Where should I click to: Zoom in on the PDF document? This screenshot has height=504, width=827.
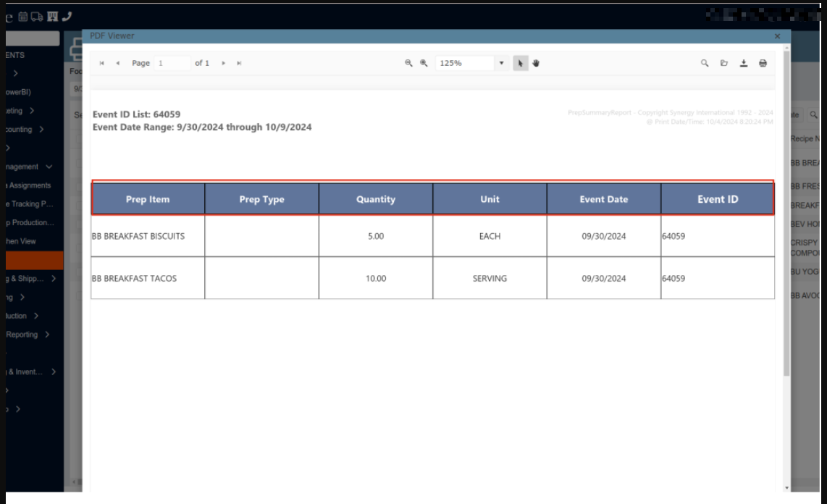[x=424, y=63]
